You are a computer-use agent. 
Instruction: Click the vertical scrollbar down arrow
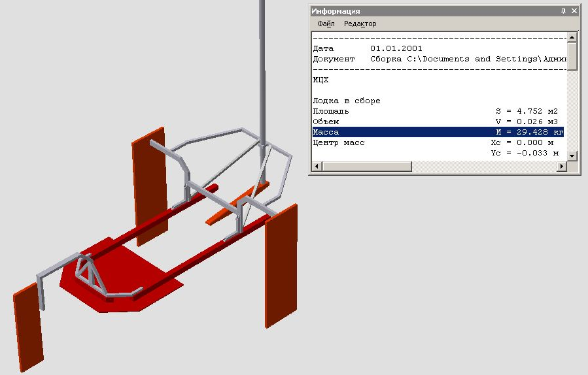572,155
